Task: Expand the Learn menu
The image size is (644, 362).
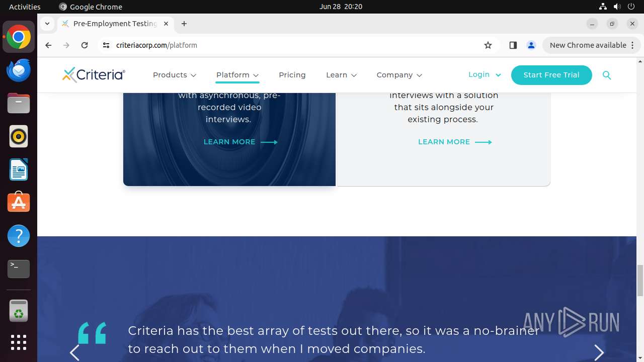Action: pyautogui.click(x=342, y=75)
